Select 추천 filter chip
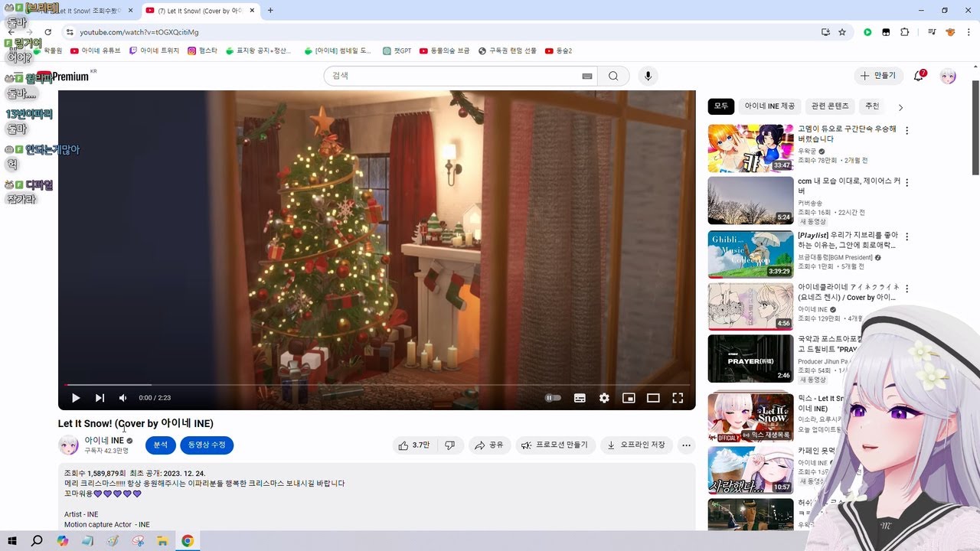Screen dimensions: 980x551 click(872, 106)
